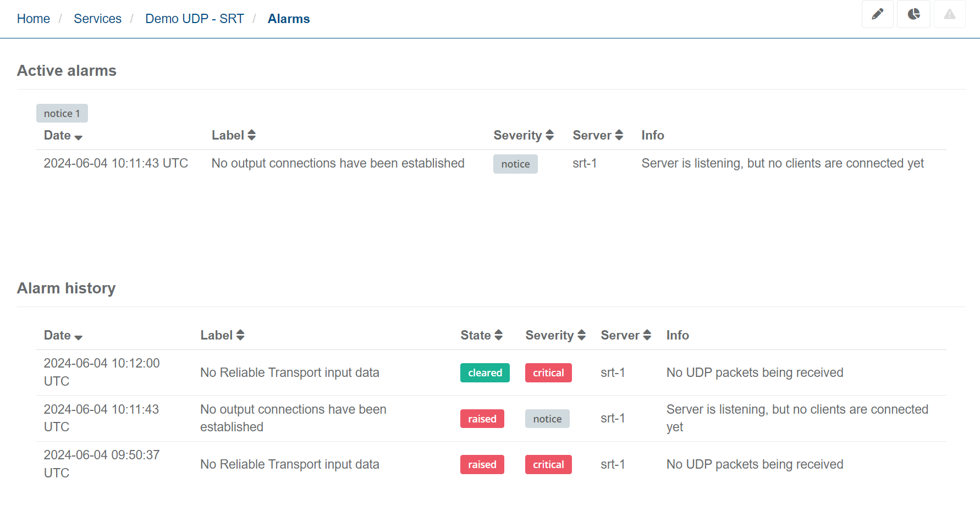
Task: Sort active alarms by Server
Action: (597, 136)
